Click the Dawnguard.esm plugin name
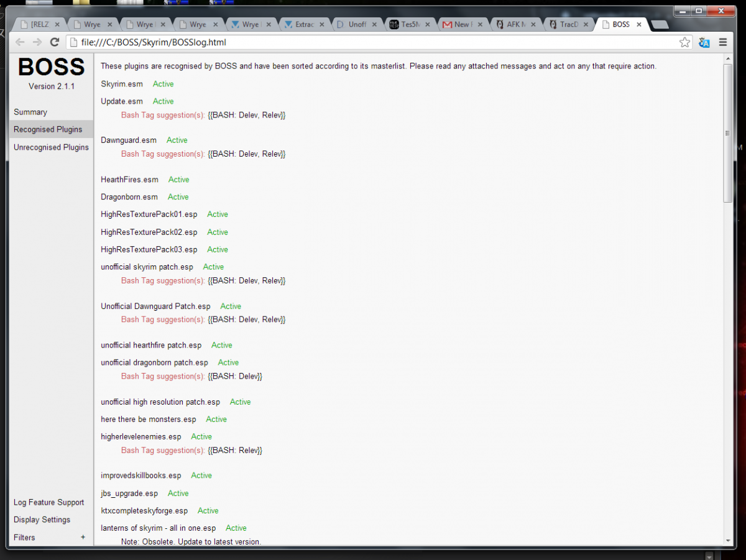746x560 pixels. pos(129,140)
